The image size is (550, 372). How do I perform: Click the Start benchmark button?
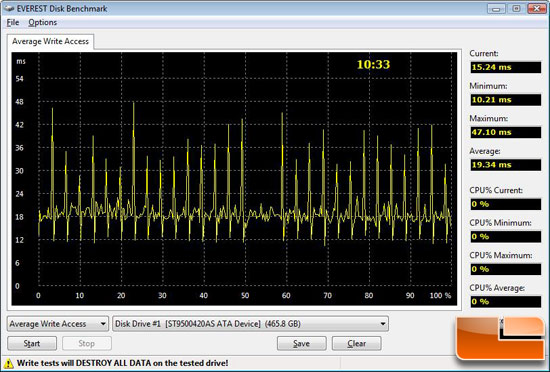32,343
